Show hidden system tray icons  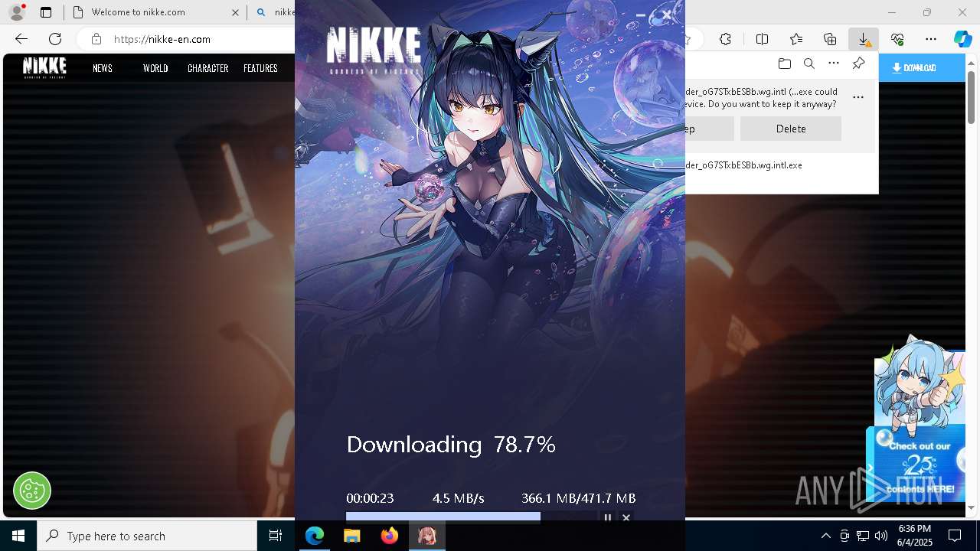pos(825,536)
